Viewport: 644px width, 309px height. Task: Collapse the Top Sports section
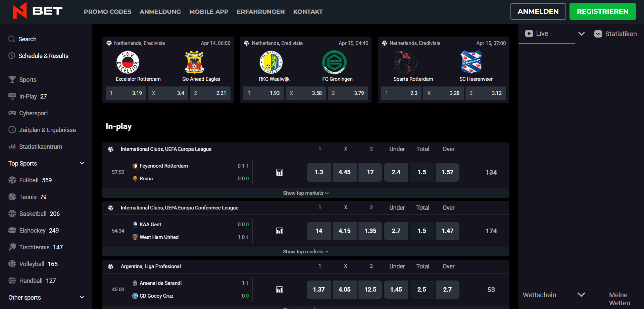click(82, 163)
